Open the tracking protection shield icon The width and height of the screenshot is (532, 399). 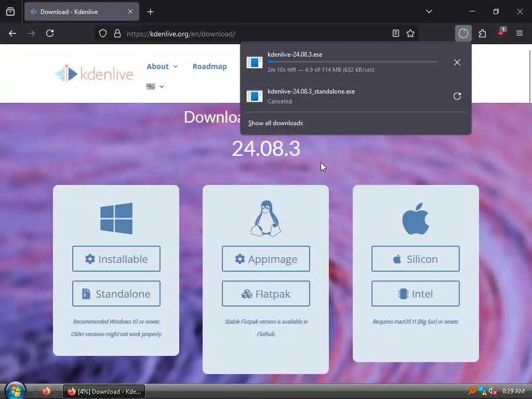pyautogui.click(x=103, y=33)
